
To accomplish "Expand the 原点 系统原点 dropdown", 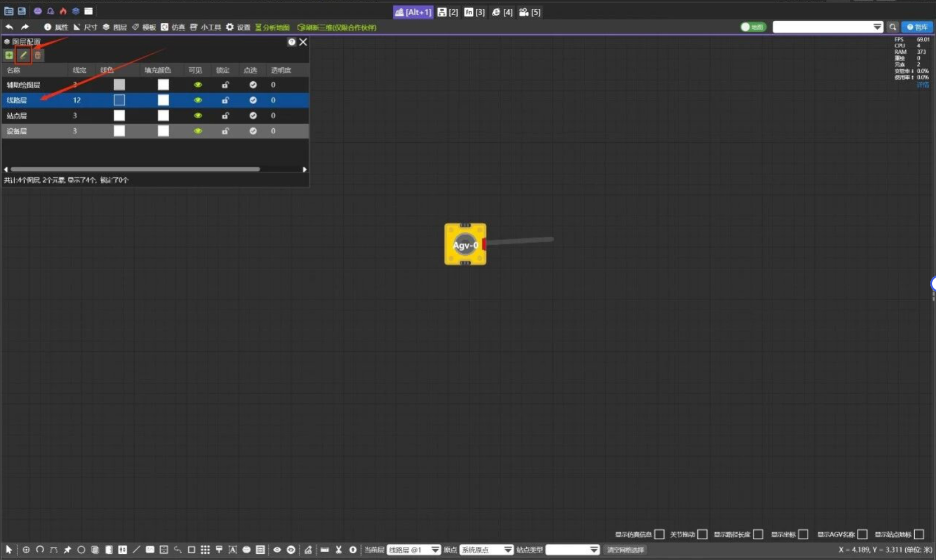I will 486,550.
